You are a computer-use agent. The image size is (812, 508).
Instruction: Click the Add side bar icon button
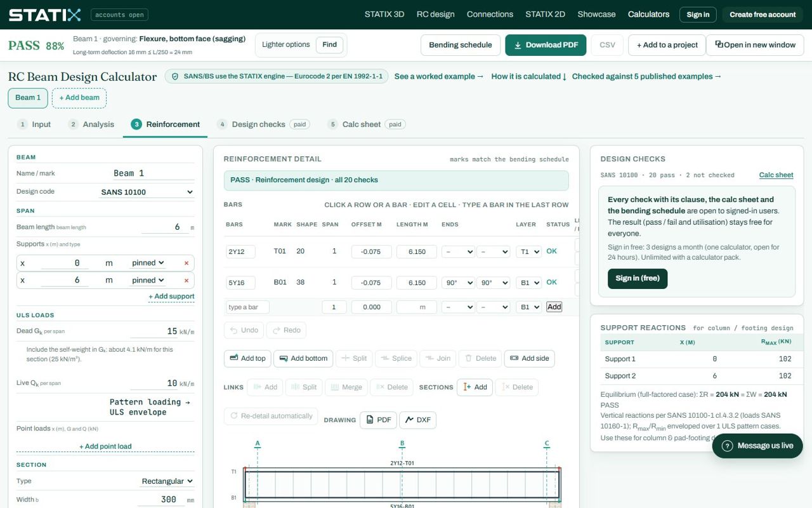pyautogui.click(x=529, y=359)
